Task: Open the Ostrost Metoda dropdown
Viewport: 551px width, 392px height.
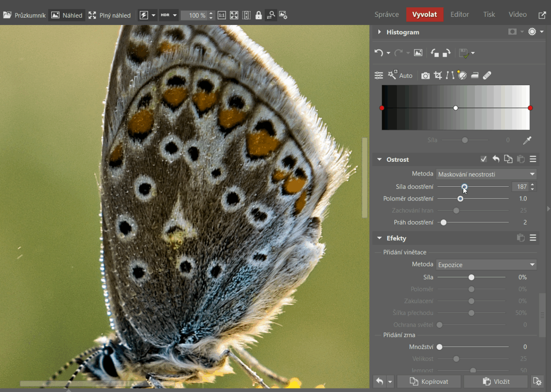Action: pos(486,174)
